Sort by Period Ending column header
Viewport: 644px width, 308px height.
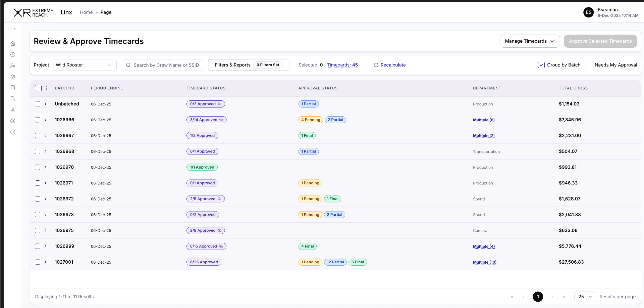coord(107,88)
